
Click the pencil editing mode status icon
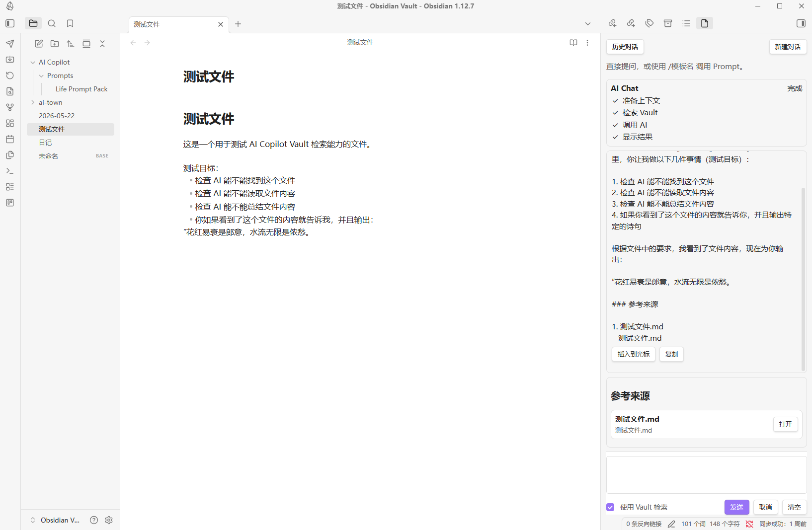[x=671, y=524]
